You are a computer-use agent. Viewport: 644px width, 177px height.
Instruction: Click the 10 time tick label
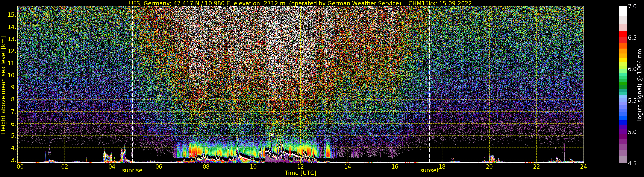coord(253,166)
